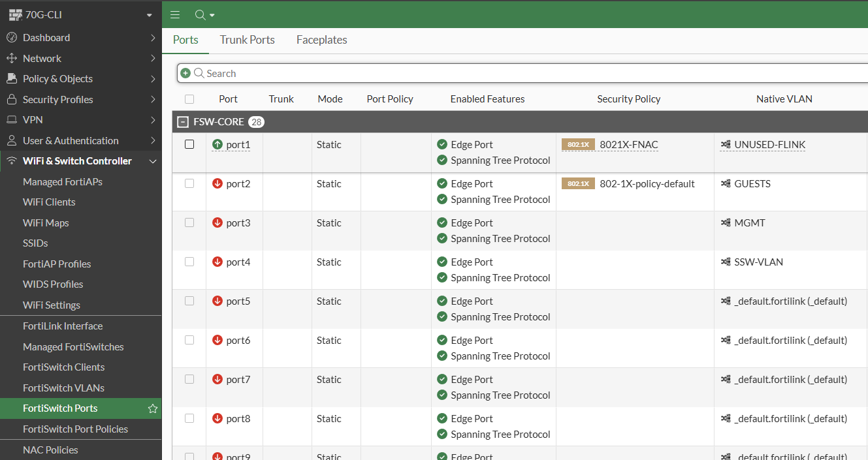Click the red down-arrow status icon of port4
The image size is (868, 460).
click(x=217, y=262)
